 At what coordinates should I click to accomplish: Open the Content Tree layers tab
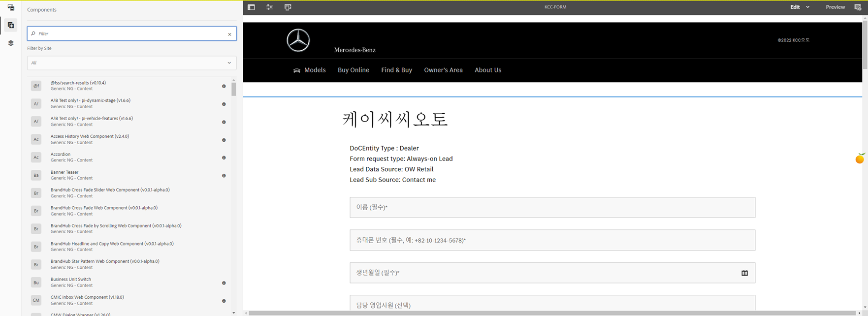(11, 43)
